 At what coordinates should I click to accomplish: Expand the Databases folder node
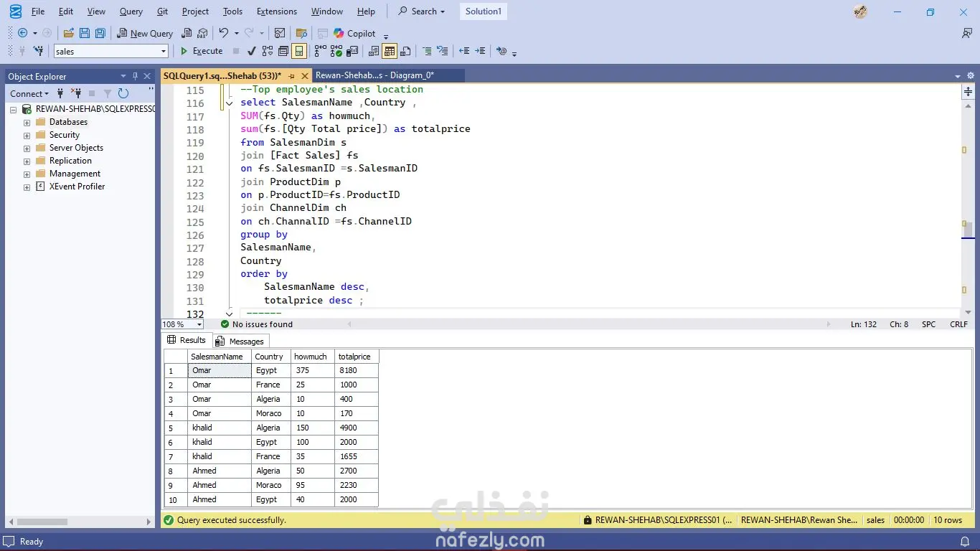pos(27,122)
